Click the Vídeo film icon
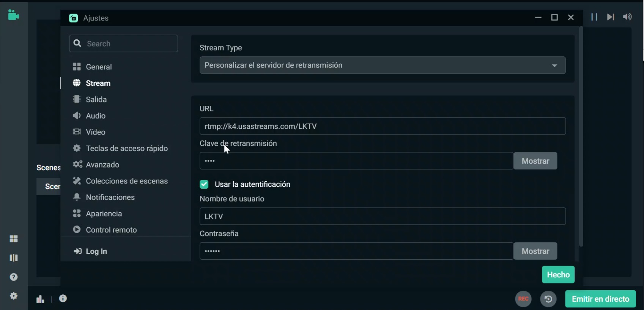644x310 pixels. 77,132
